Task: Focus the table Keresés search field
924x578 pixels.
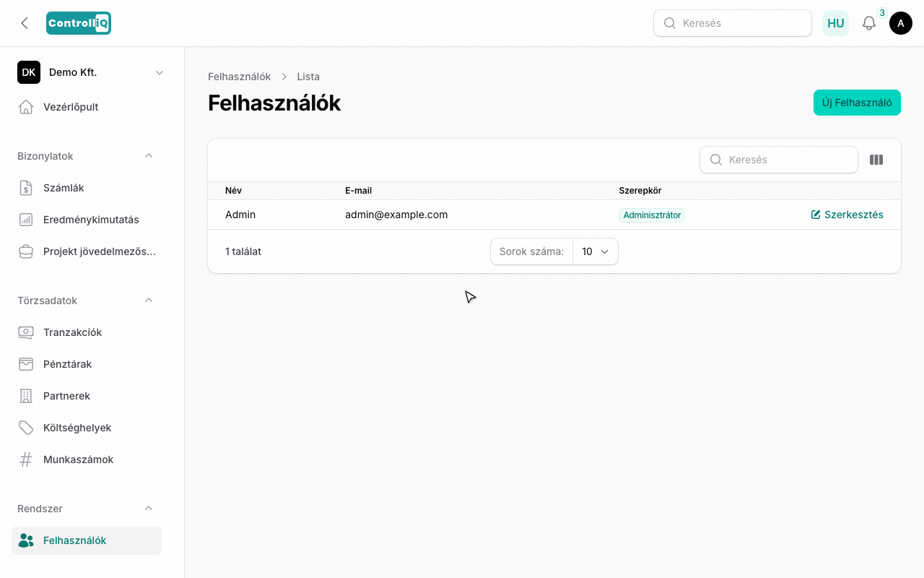Action: [779, 160]
